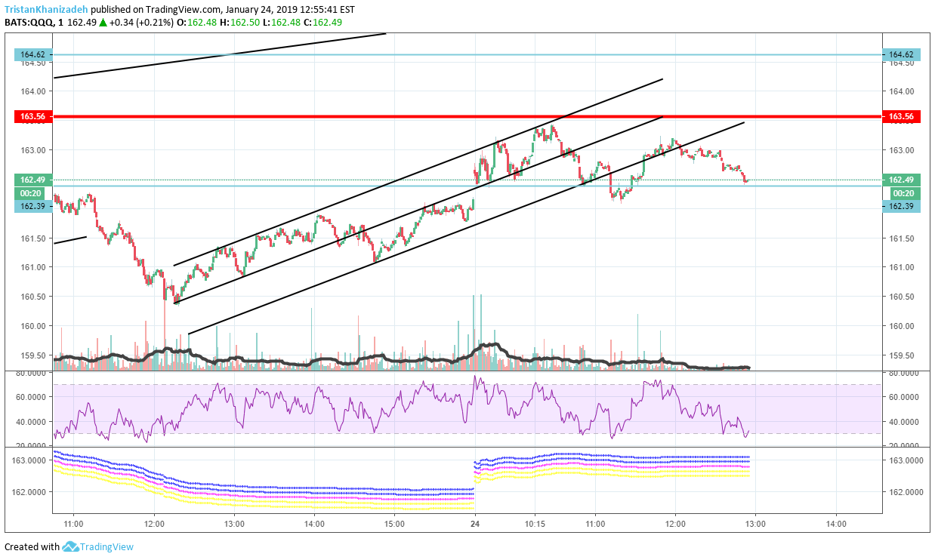Viewport: 935px width, 560px height.
Task: Click the 161.00 tick on right price scale
Action: pyautogui.click(x=902, y=267)
